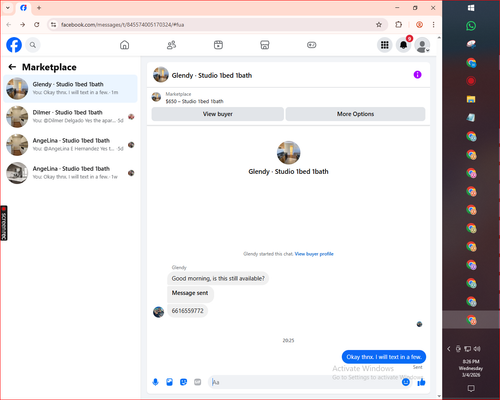Click the large Glendy listing photo in chat
Image resolution: width=500 pixels, height=400 pixels.
click(288, 153)
